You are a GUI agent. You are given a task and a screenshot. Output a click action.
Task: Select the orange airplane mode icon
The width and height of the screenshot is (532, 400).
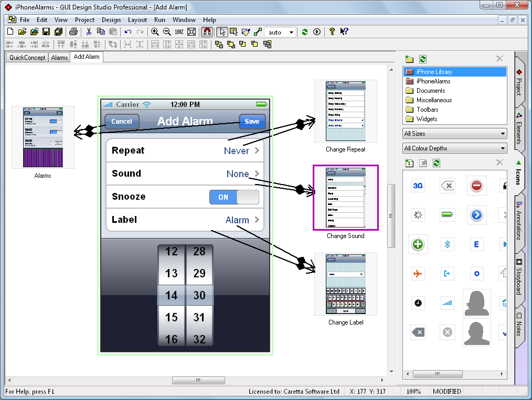tap(418, 273)
